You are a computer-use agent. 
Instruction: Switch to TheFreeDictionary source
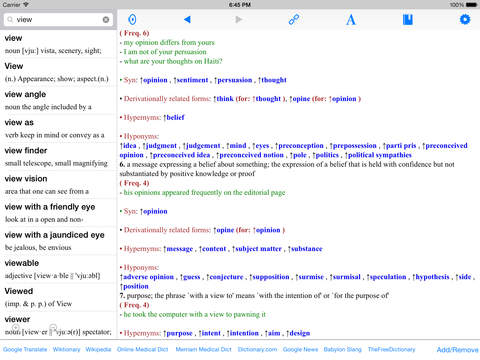click(x=391, y=349)
